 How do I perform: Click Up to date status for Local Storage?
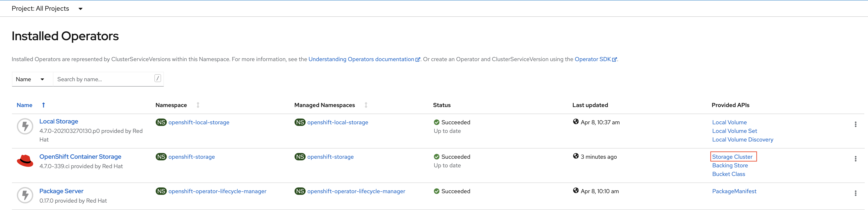click(x=447, y=131)
